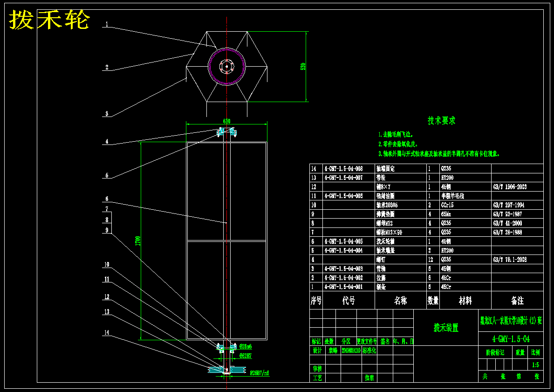The height and width of the screenshot is (392, 554).
Task: Click the '序号' column header
Action: (x=316, y=301)
